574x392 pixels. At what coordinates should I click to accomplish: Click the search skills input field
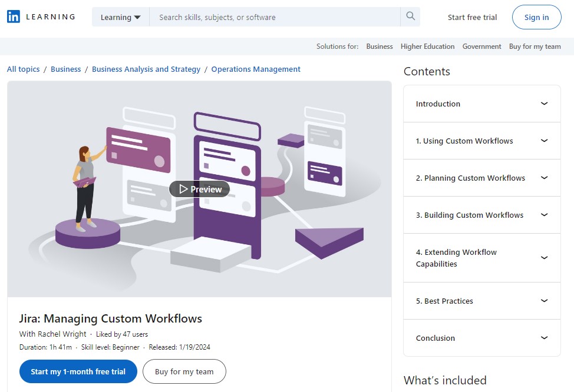click(x=275, y=17)
